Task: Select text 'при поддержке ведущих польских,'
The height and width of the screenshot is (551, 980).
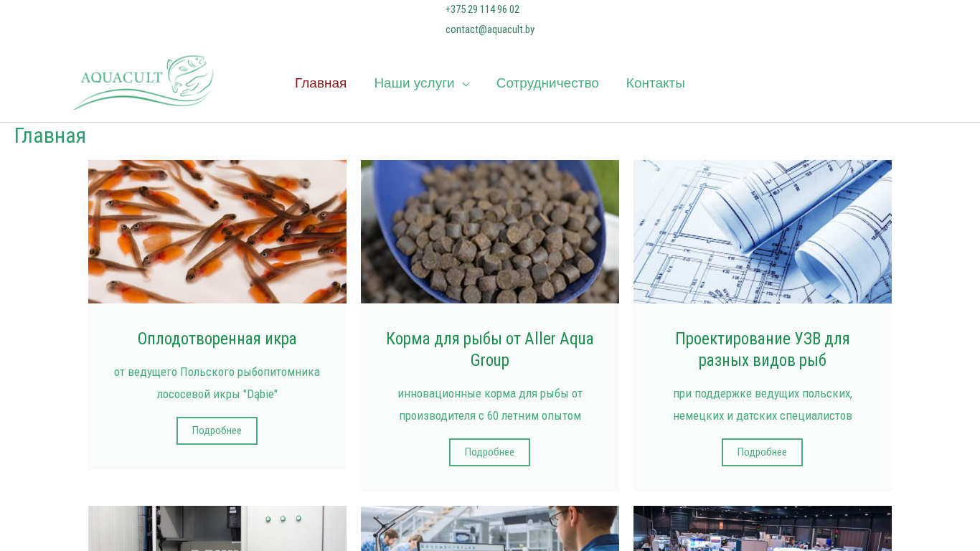Action: [x=763, y=394]
